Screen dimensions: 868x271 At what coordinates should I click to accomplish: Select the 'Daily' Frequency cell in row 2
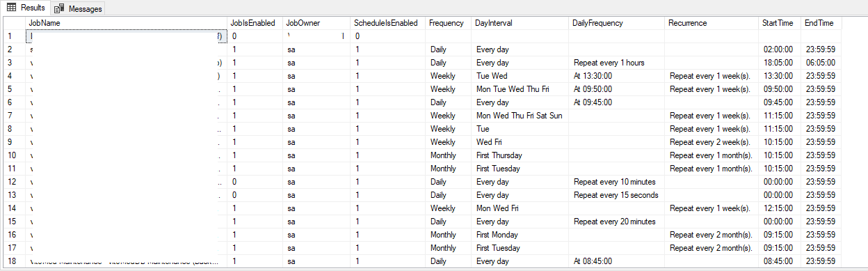(449, 49)
